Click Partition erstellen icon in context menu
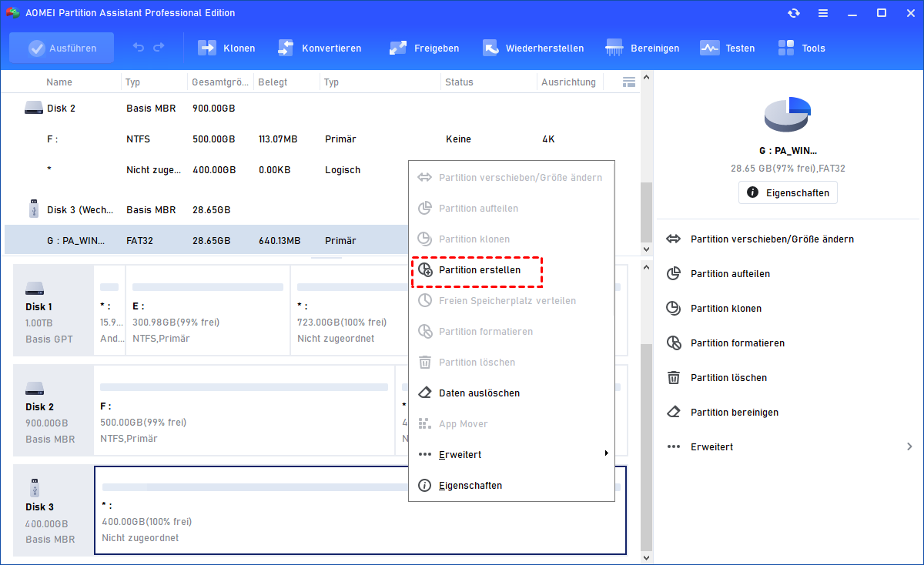The width and height of the screenshot is (924, 565). 425,270
